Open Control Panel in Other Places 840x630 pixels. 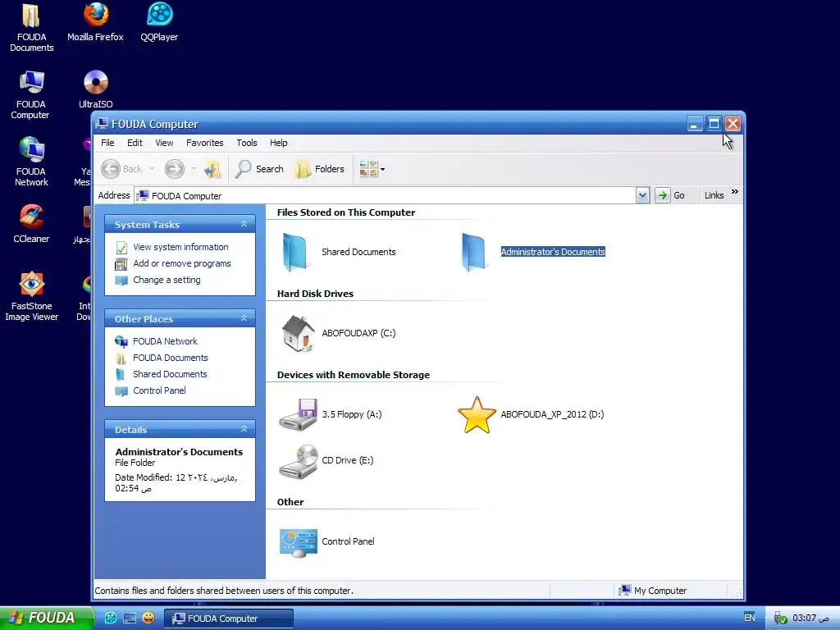pos(160,390)
